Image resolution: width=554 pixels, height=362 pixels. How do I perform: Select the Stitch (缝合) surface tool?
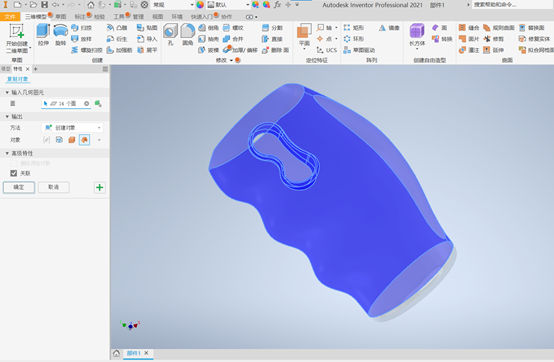pyautogui.click(x=469, y=28)
